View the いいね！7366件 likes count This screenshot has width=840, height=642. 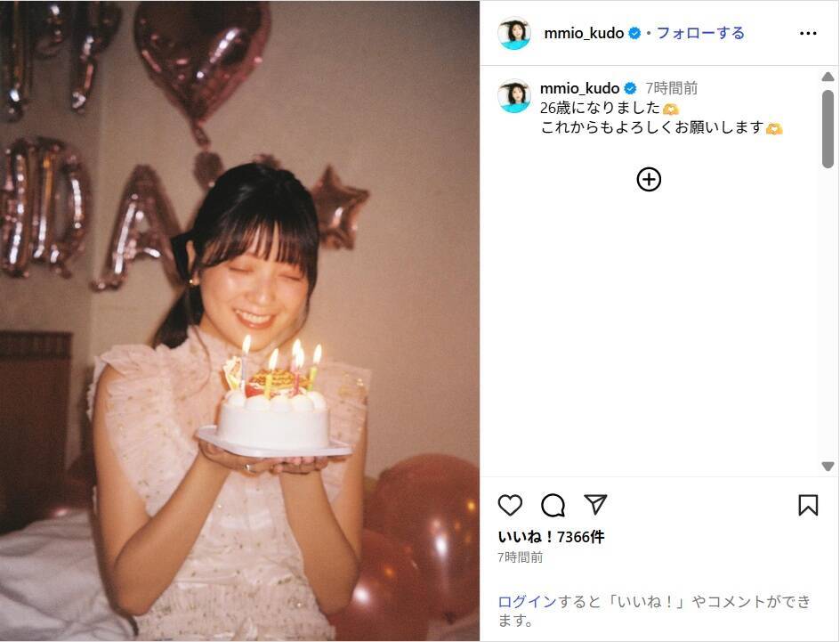[x=552, y=537]
